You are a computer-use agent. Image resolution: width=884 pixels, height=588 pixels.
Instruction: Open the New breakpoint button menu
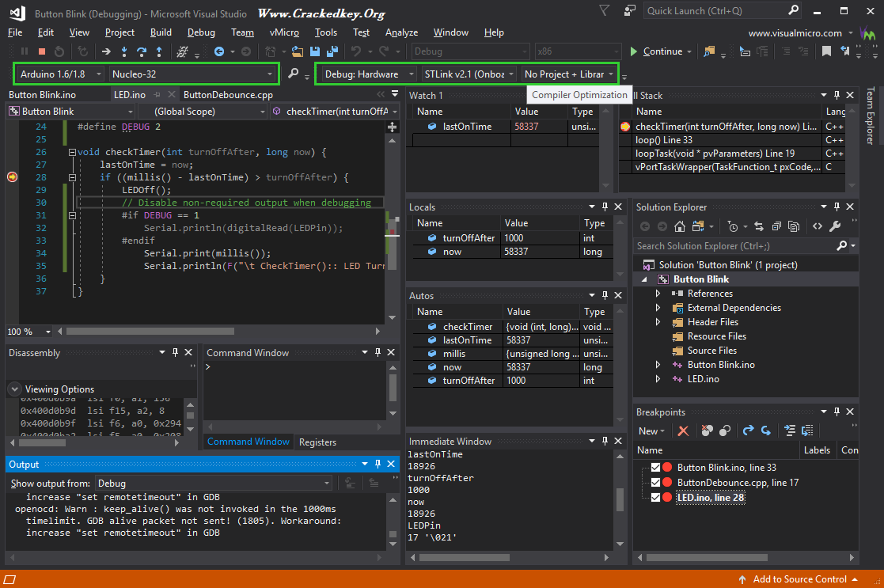651,431
